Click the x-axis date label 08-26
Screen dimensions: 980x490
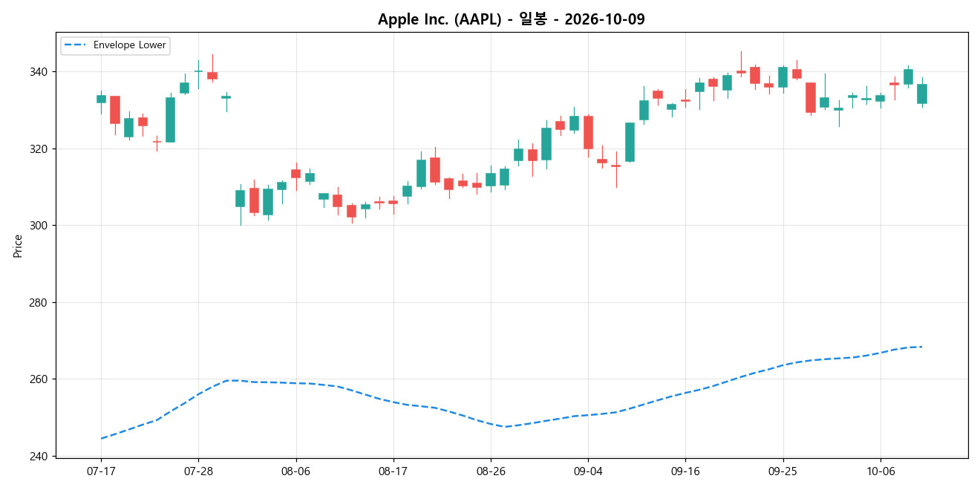pos(491,471)
